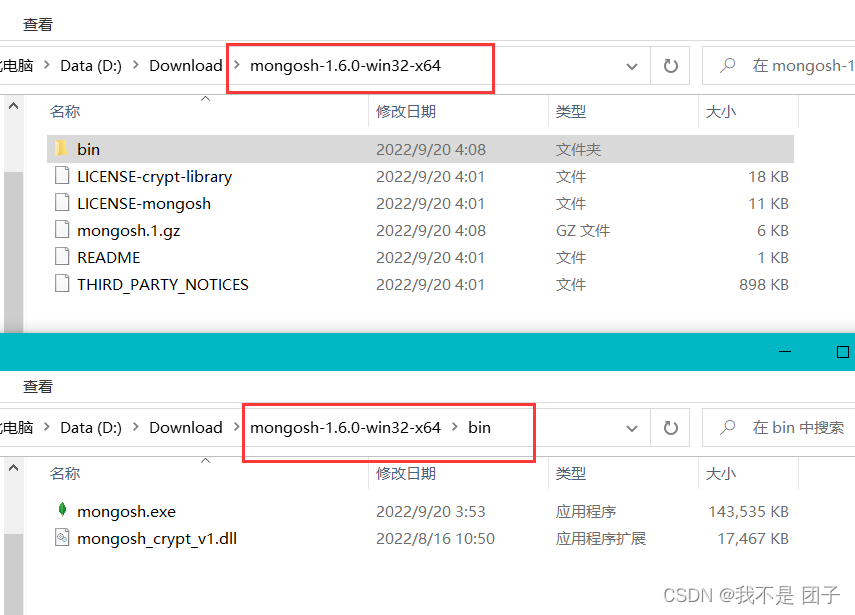
Task: Select the THIRD_PARTY_NOTICES file icon
Action: pyautogui.click(x=62, y=284)
